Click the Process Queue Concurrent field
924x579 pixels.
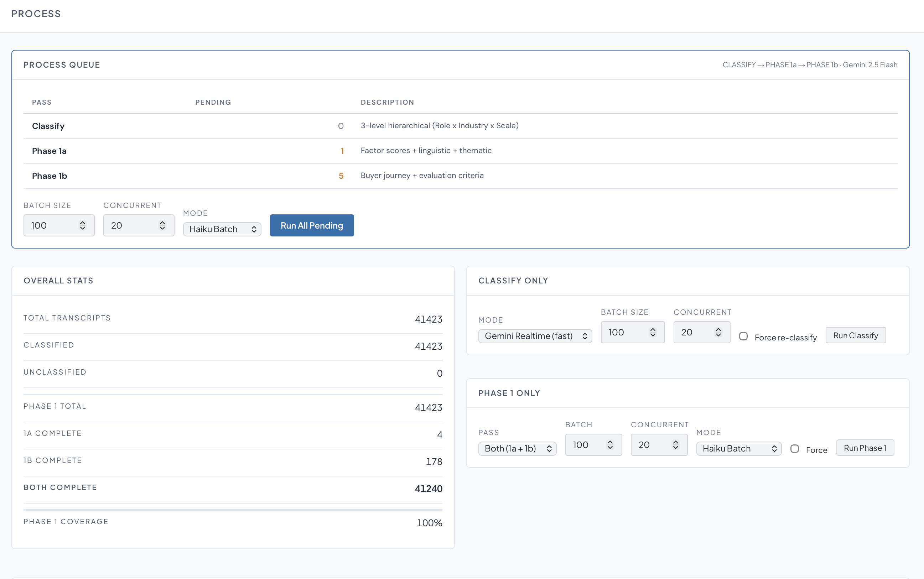click(x=139, y=225)
